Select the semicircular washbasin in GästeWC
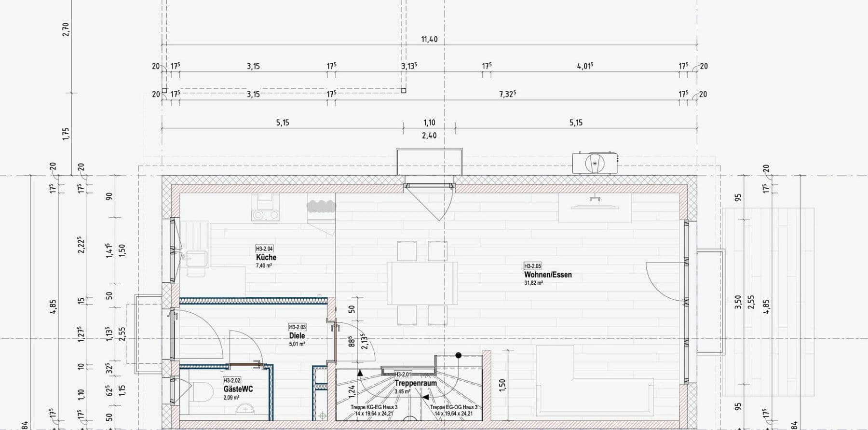 click(x=245, y=410)
